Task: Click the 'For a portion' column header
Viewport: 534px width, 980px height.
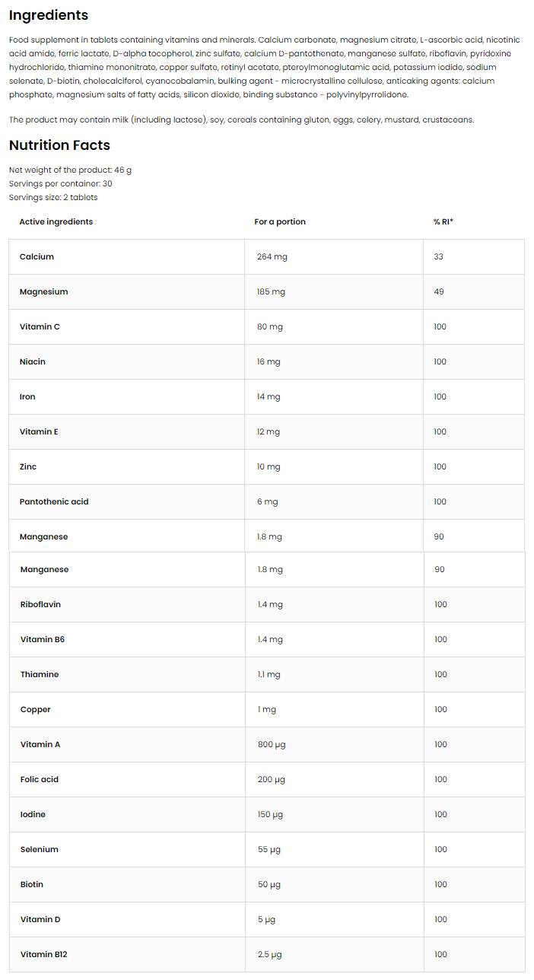Action: (280, 222)
